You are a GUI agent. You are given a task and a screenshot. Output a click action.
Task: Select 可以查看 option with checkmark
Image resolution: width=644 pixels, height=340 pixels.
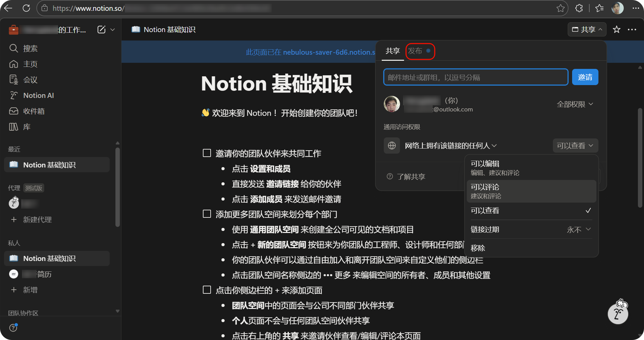[x=531, y=211]
